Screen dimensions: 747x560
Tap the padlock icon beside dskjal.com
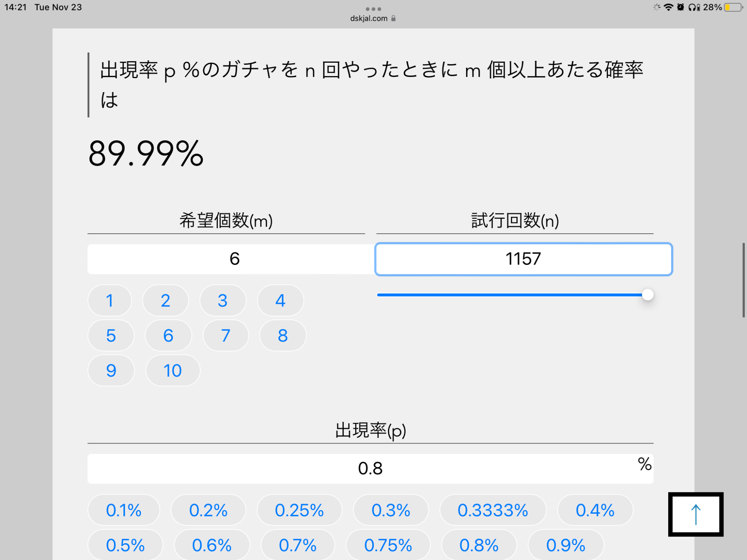[x=393, y=18]
